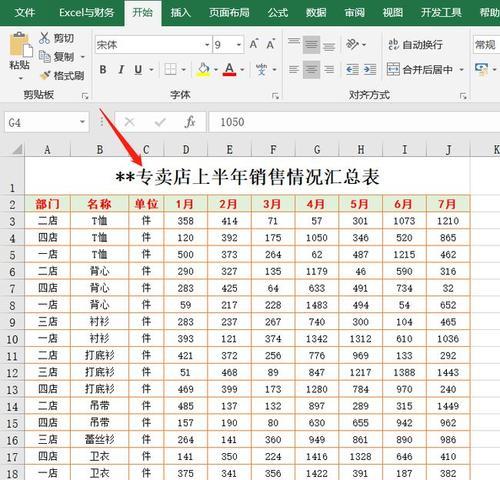
Task: Toggle italic formatting
Action: coord(121,70)
